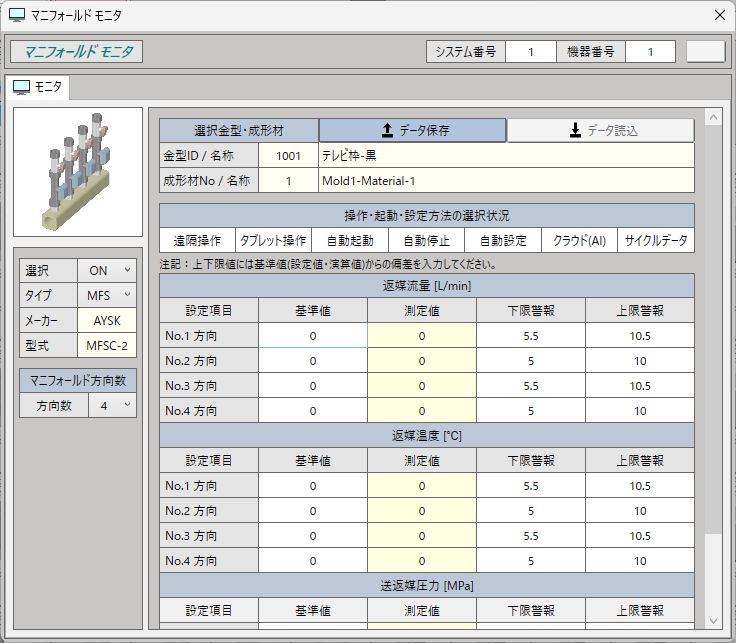Screen dimensions: 736x643
Task: Open the 方向数 dropdown showing 4
Action: click(x=113, y=406)
